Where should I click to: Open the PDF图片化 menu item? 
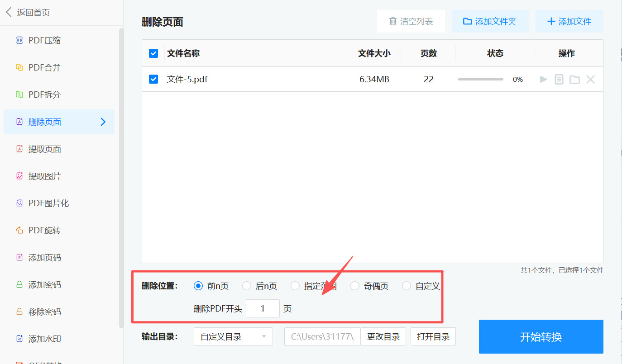tap(59, 203)
